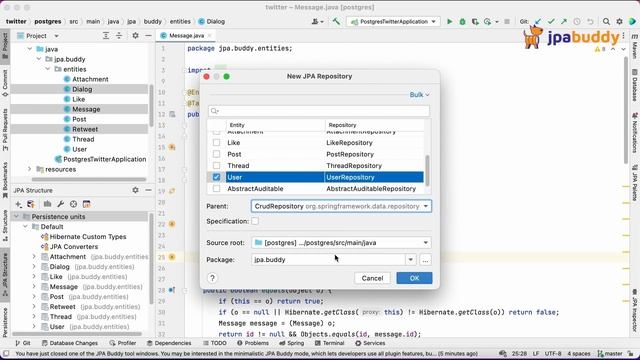Open Notifications tool window
Image resolution: width=640 pixels, height=360 pixels.
pos(635,133)
